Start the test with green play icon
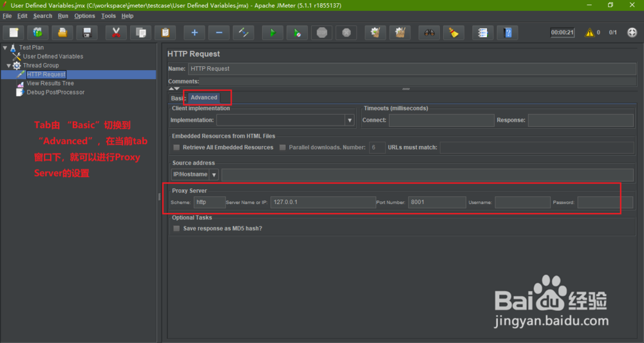644x343 pixels. [272, 33]
